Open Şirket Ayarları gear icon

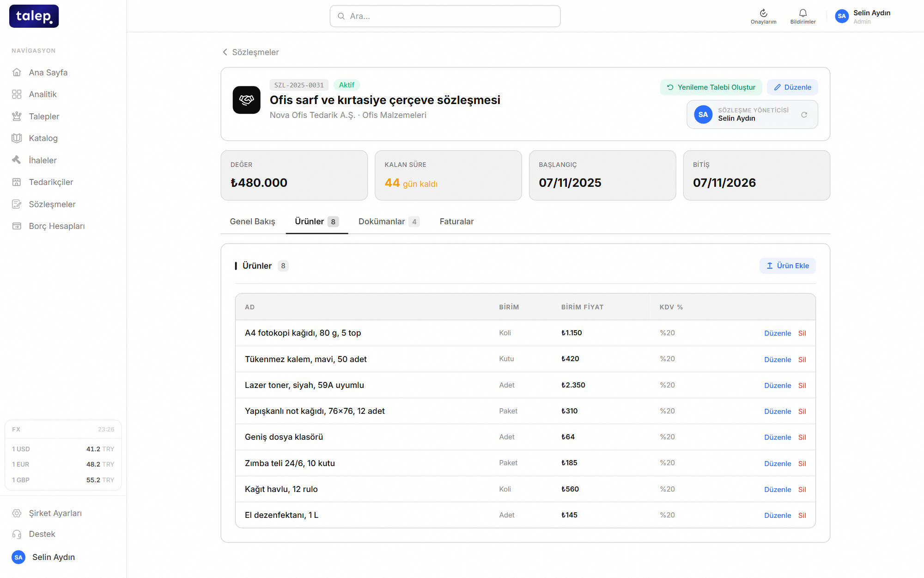(x=17, y=513)
